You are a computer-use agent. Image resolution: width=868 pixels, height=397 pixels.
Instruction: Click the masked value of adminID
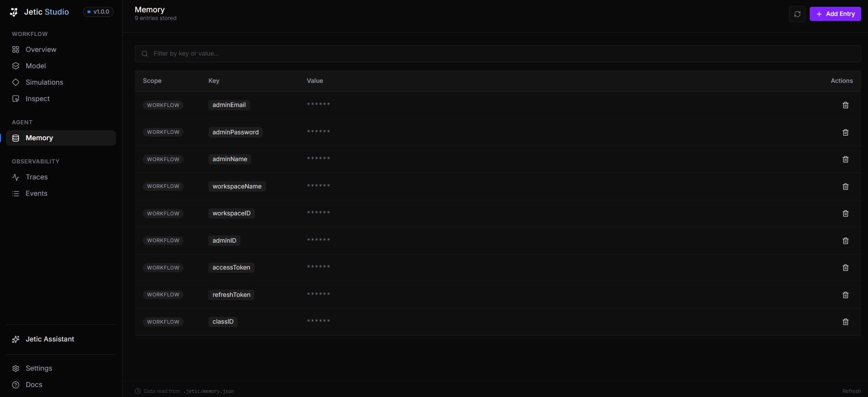click(318, 240)
